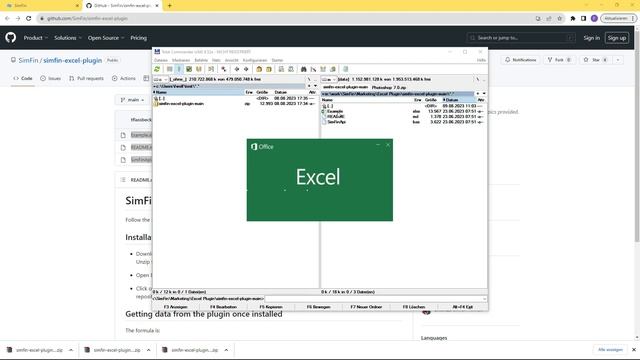The width and height of the screenshot is (640, 360).
Task: Click the Fork button on GitHub
Action: click(x=559, y=60)
